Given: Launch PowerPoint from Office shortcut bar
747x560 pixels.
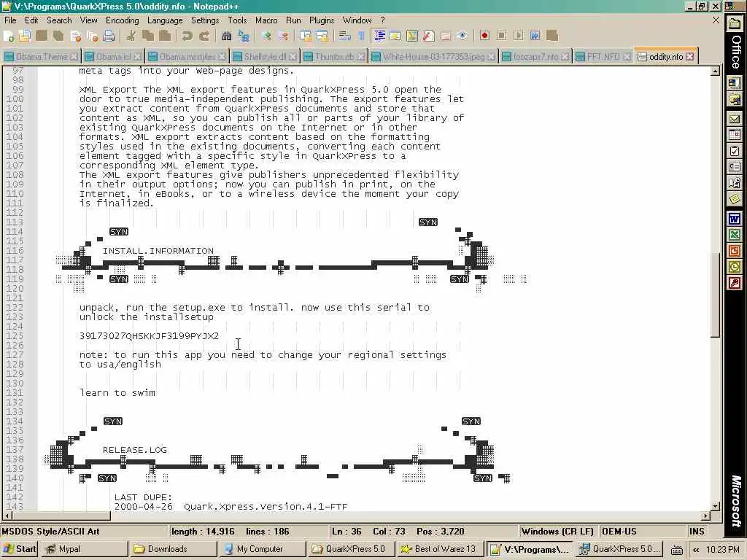Looking at the screenshot, I should (735, 251).
